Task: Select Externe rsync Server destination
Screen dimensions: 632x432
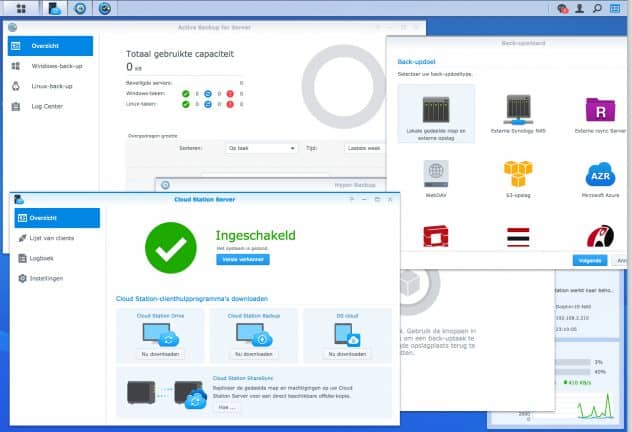Action: click(x=600, y=114)
